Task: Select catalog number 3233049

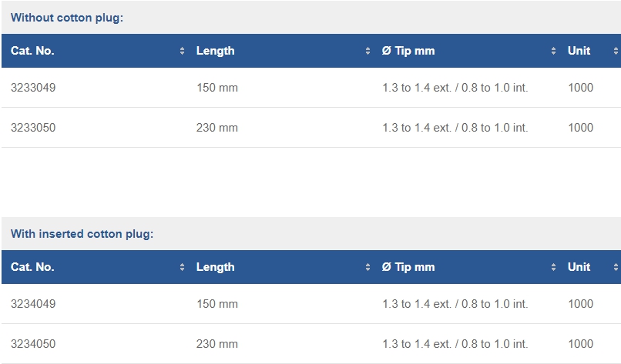Action: click(33, 88)
